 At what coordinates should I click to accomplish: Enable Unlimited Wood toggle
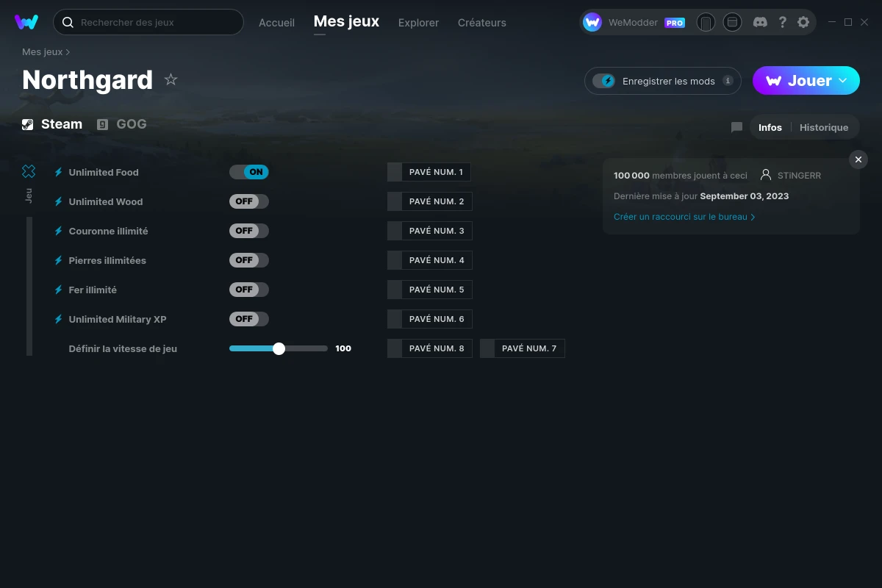tap(249, 201)
